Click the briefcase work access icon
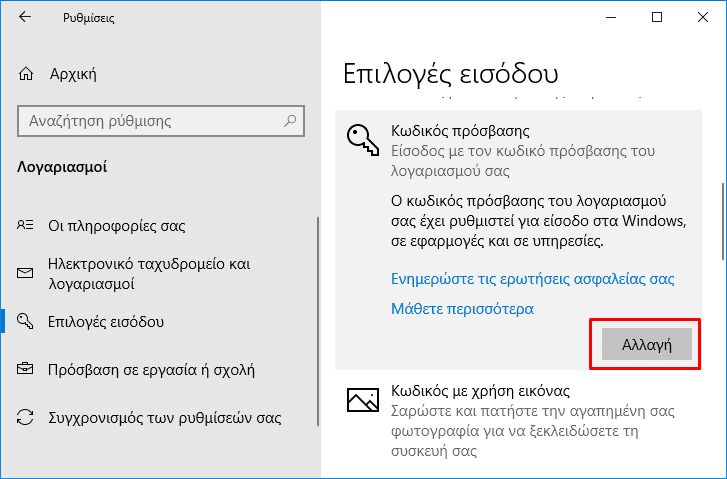 coord(25,369)
